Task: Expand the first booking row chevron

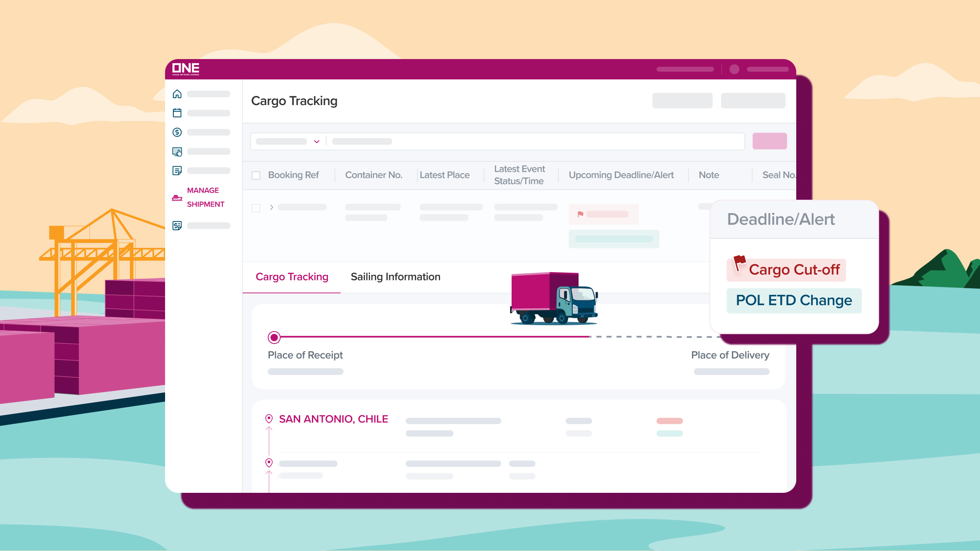Action: [x=271, y=207]
